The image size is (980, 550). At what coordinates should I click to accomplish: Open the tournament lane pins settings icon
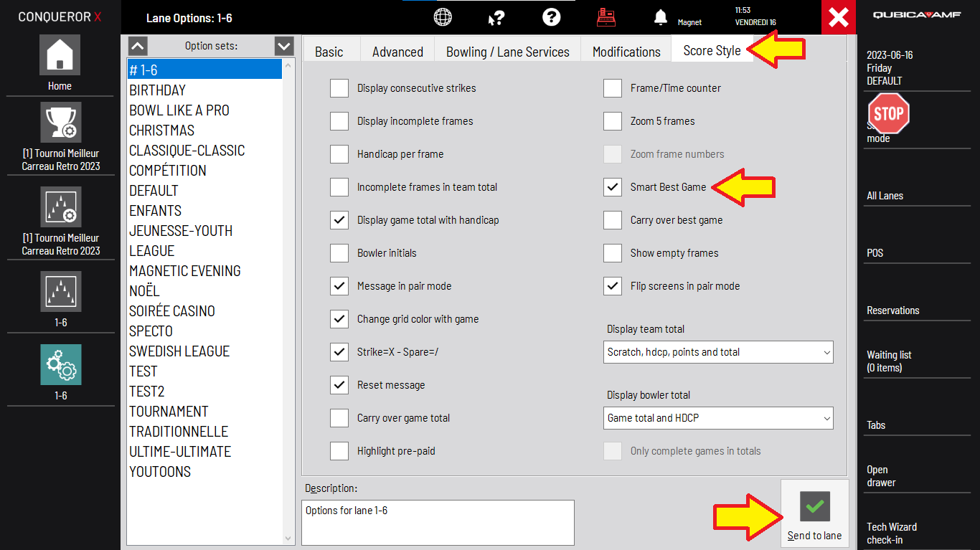(60, 207)
